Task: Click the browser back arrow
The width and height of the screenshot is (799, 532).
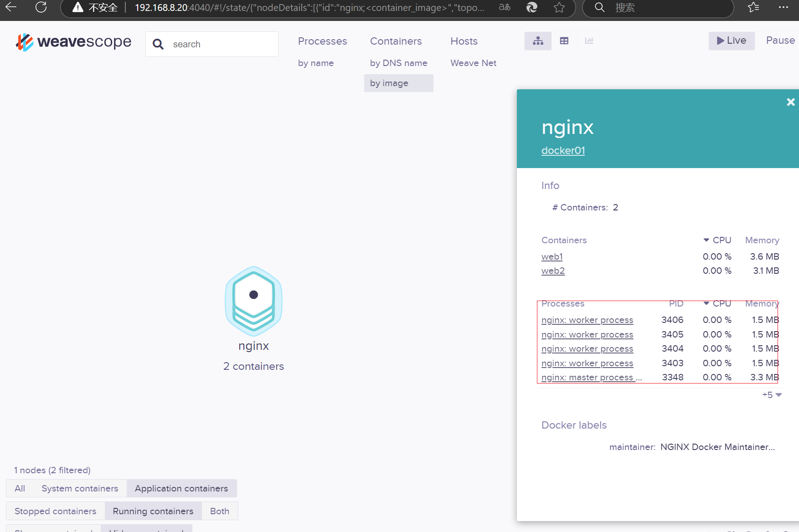Action: pos(10,7)
